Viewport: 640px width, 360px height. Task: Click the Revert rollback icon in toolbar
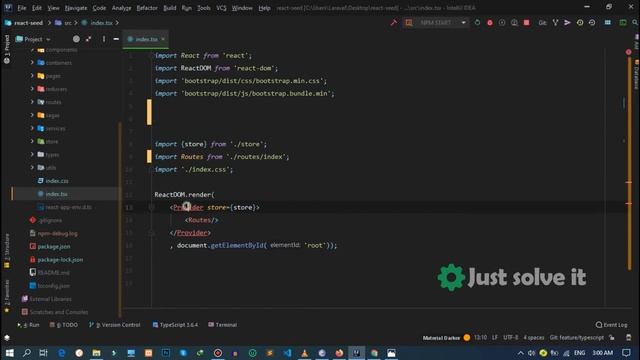click(x=592, y=23)
